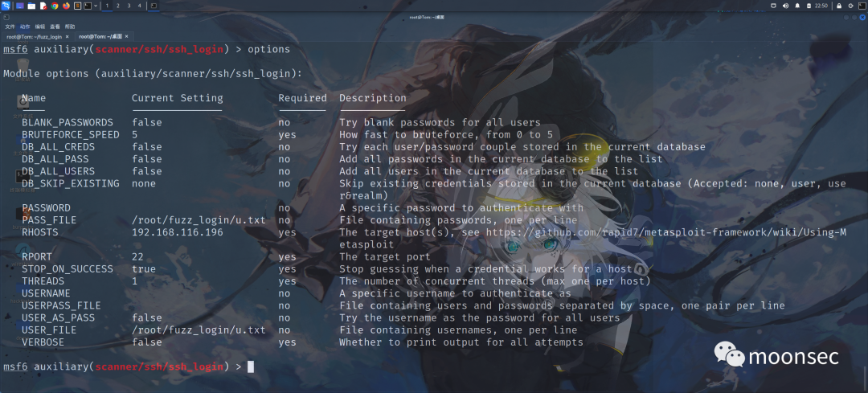Click the PASS_FILE path /root/fuzz_login/u.txt
Image resolution: width=868 pixels, height=393 pixels.
pos(199,220)
